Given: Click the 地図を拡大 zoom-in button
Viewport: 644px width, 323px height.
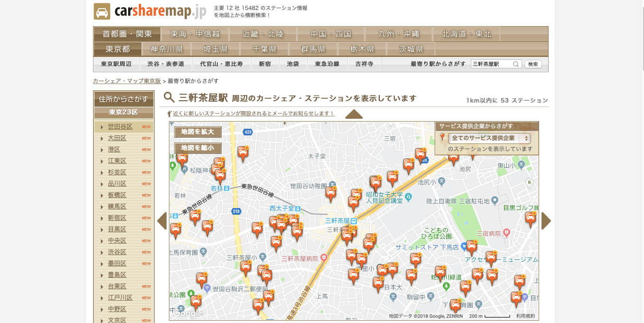Looking at the screenshot, I should (x=198, y=132).
